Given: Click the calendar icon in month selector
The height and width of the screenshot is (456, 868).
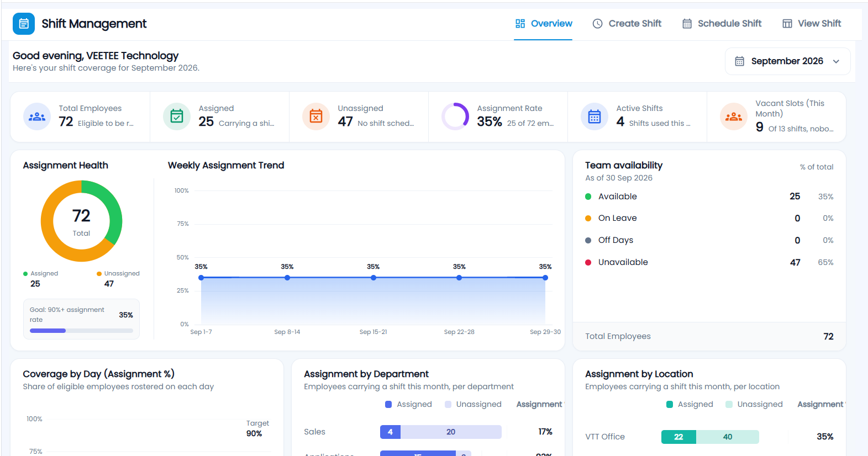Looking at the screenshot, I should click(x=739, y=61).
